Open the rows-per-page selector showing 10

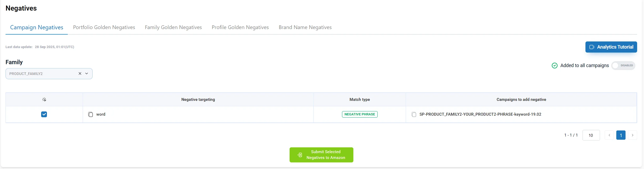(x=591, y=135)
